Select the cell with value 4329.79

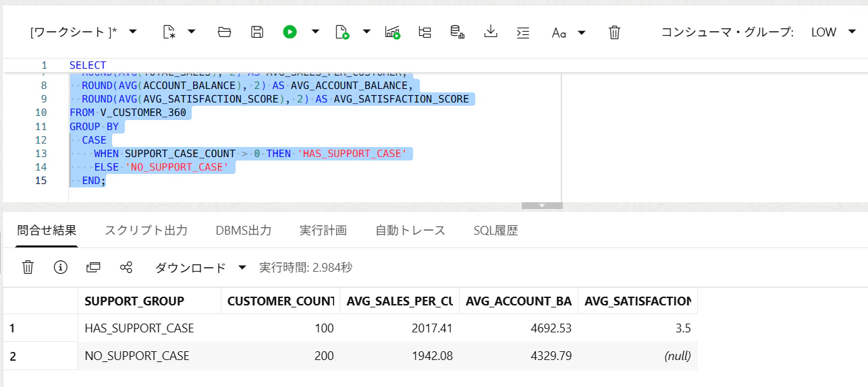(x=518, y=356)
